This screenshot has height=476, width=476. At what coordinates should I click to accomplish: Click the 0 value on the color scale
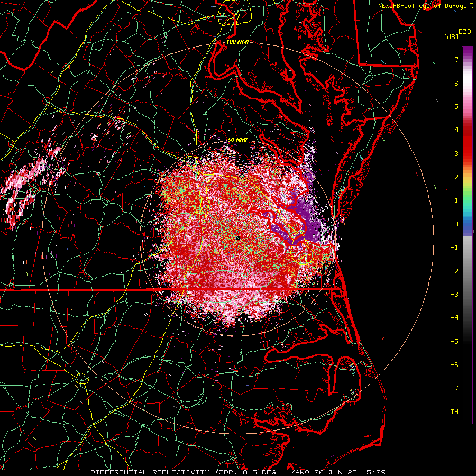pyautogui.click(x=456, y=224)
